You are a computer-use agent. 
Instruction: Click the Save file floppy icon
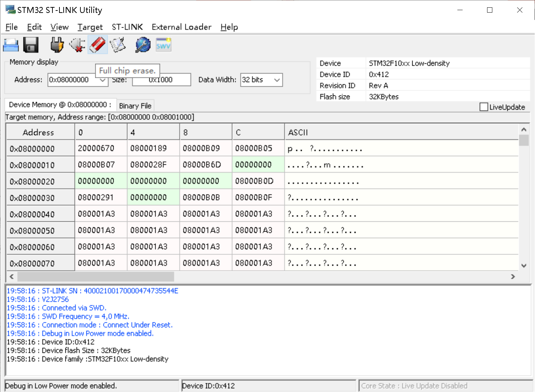31,45
